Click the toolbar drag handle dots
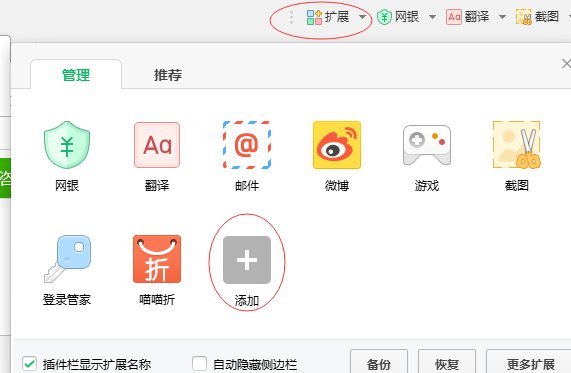This screenshot has width=571, height=373. pos(291,17)
